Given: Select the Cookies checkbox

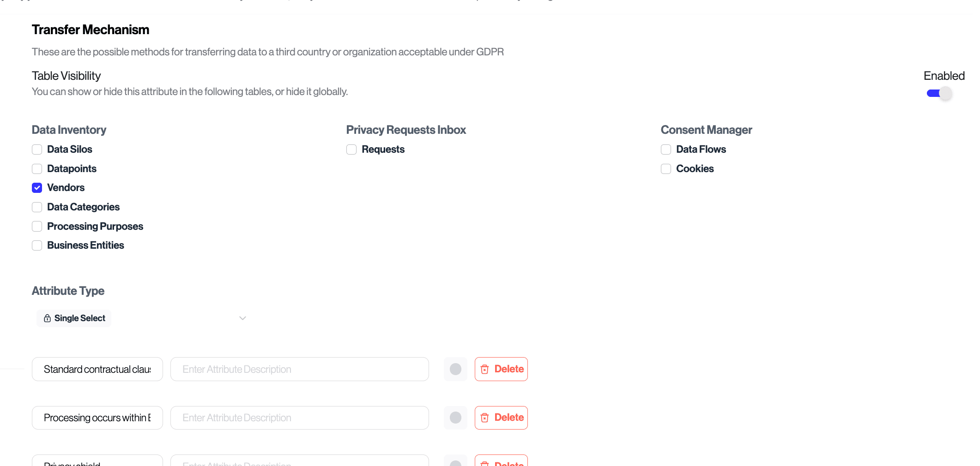Looking at the screenshot, I should coord(666,169).
